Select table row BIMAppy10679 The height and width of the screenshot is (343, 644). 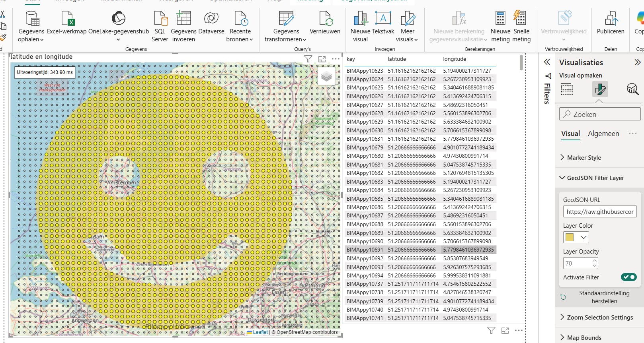pyautogui.click(x=420, y=147)
